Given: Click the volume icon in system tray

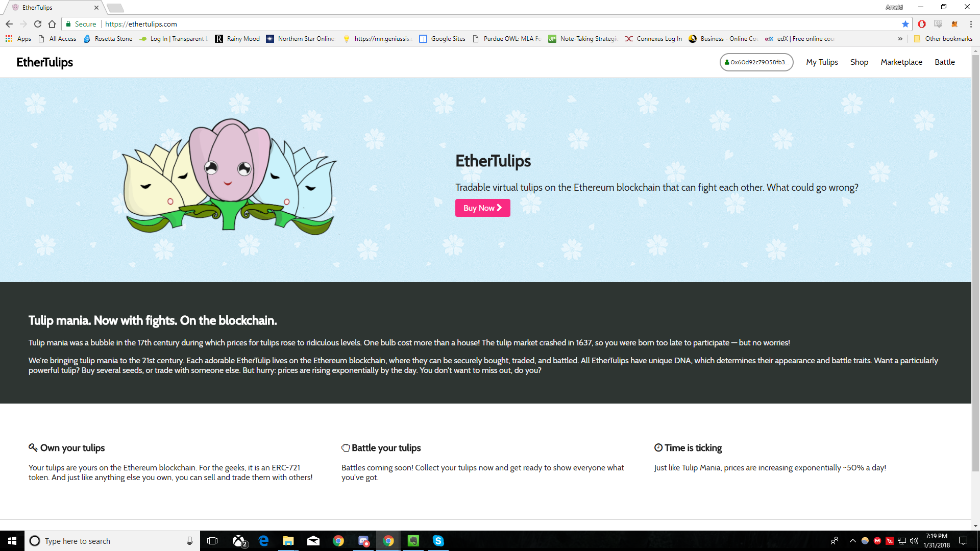Looking at the screenshot, I should pyautogui.click(x=914, y=541).
